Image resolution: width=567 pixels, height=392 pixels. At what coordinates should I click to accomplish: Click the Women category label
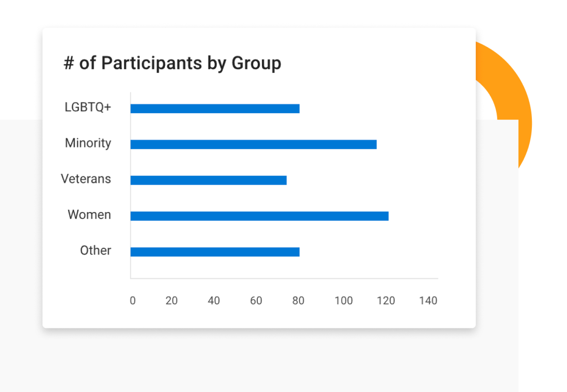click(89, 214)
